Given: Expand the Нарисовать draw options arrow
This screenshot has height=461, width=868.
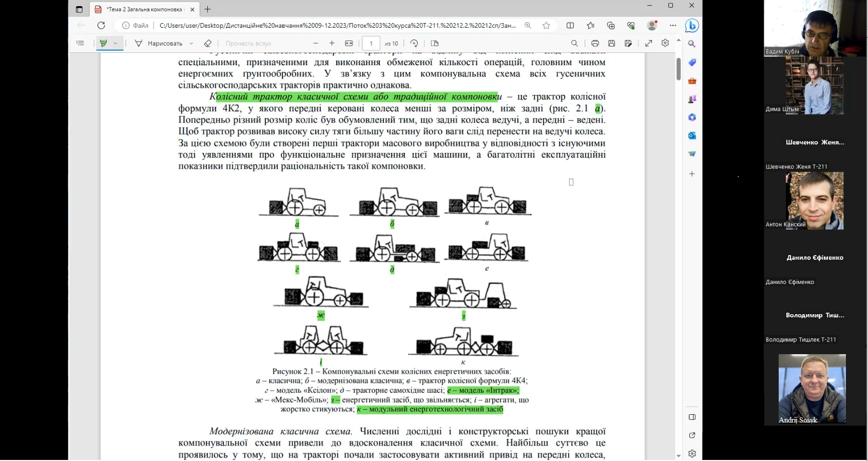Looking at the screenshot, I should coord(191,44).
